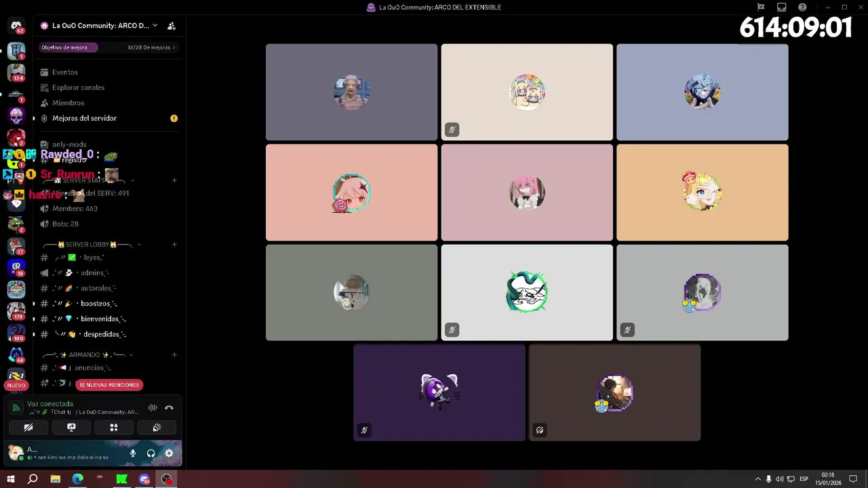The width and height of the screenshot is (868, 488).
Task: Select server icon with 179 badge
Action: pos(16,311)
